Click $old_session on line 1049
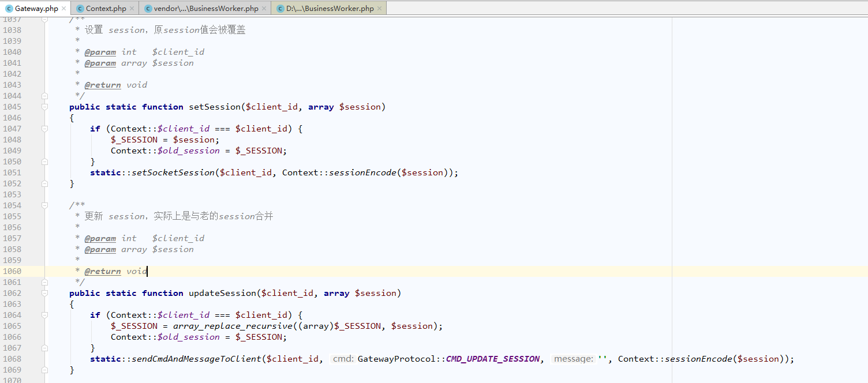 coord(189,151)
